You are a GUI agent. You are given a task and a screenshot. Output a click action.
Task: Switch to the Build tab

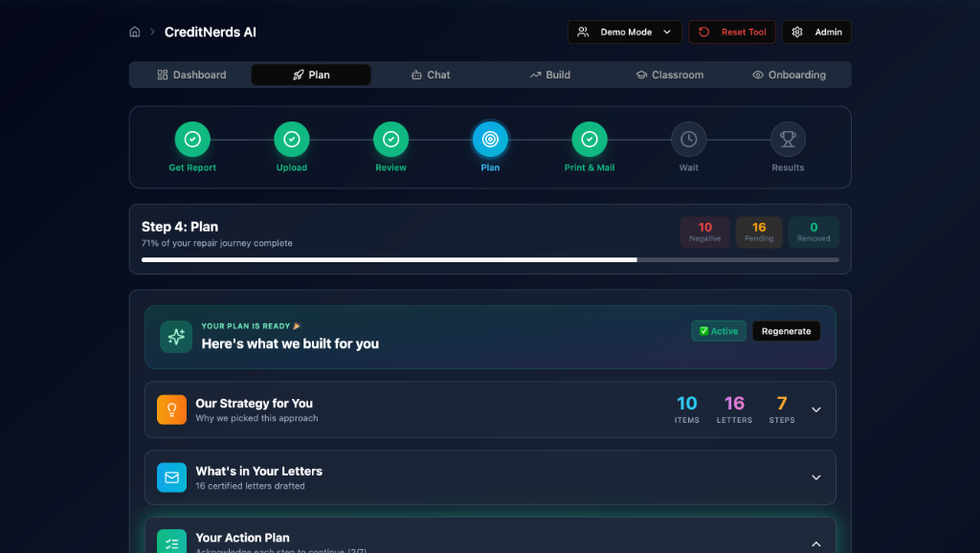click(550, 75)
